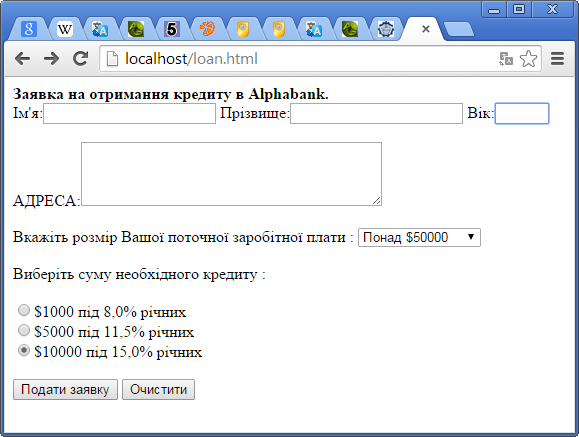Close the active tab with X
579x437 pixels.
point(426,29)
